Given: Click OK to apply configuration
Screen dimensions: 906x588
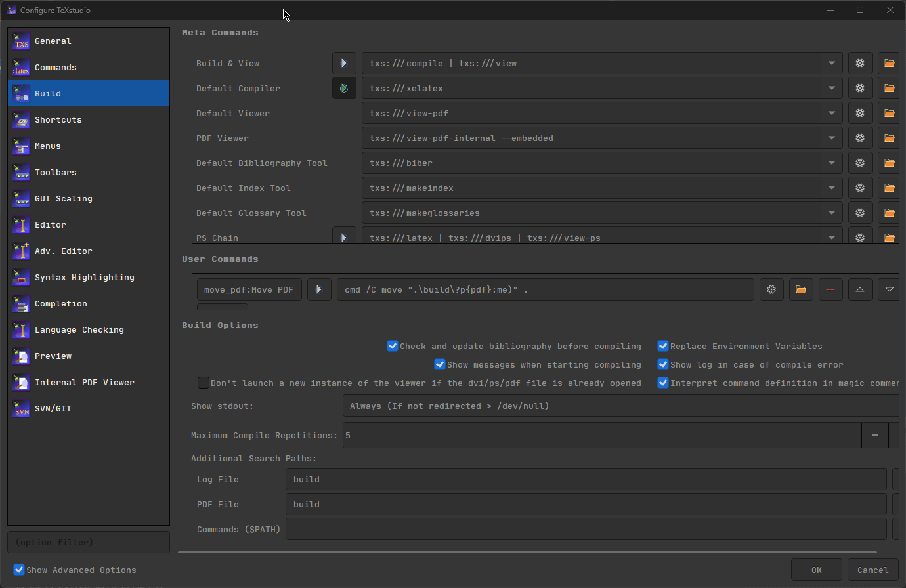Looking at the screenshot, I should [816, 570].
